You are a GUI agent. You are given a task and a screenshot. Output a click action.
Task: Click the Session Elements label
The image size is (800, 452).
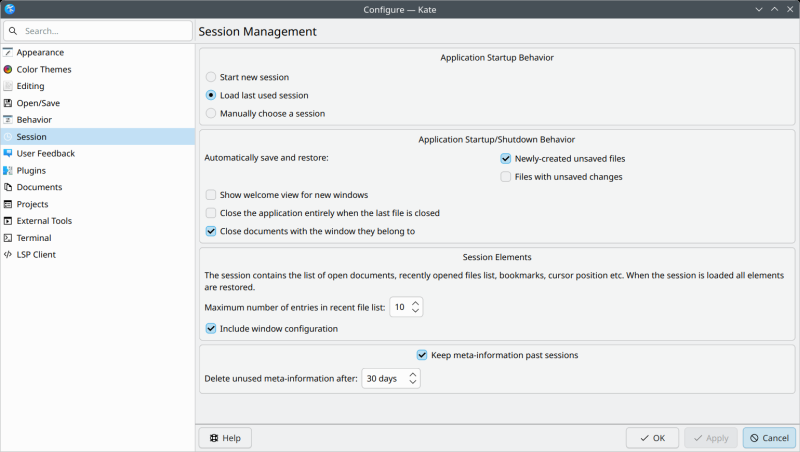[497, 257]
